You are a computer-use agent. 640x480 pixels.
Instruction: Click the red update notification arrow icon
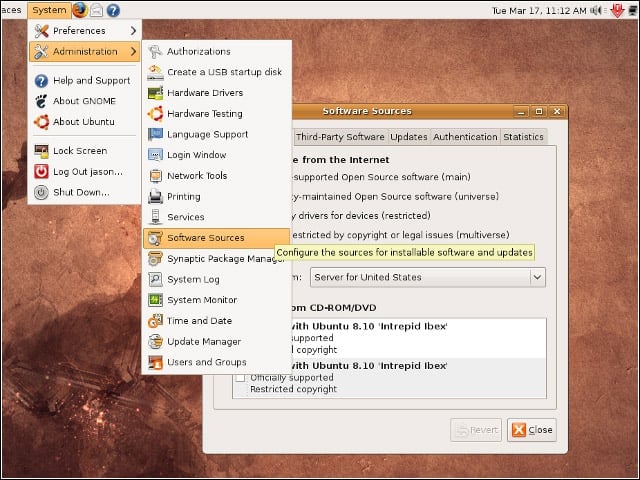point(617,11)
